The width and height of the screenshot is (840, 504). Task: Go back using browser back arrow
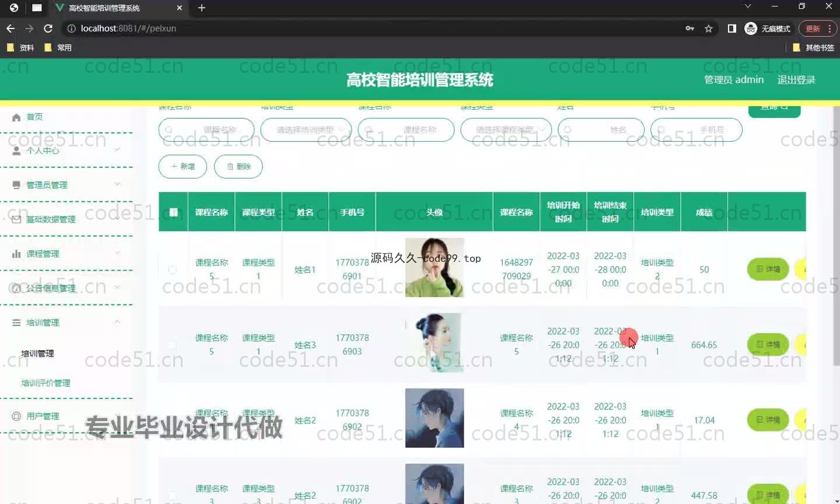click(x=10, y=29)
